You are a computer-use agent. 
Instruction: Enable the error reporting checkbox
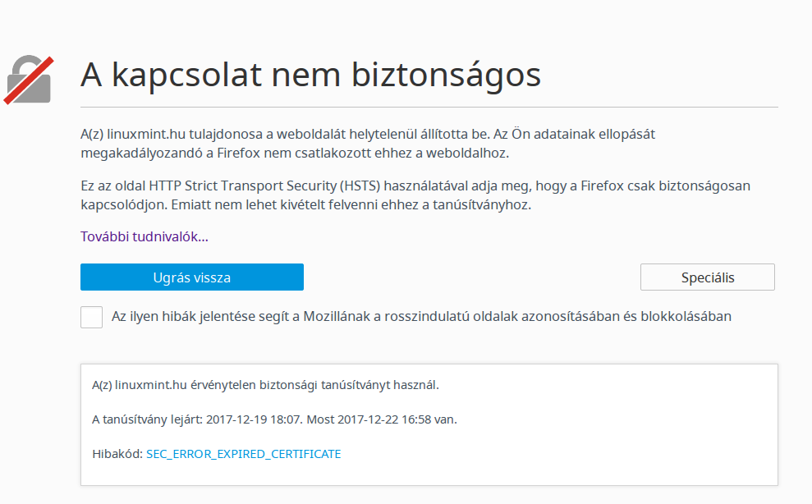[92, 317]
